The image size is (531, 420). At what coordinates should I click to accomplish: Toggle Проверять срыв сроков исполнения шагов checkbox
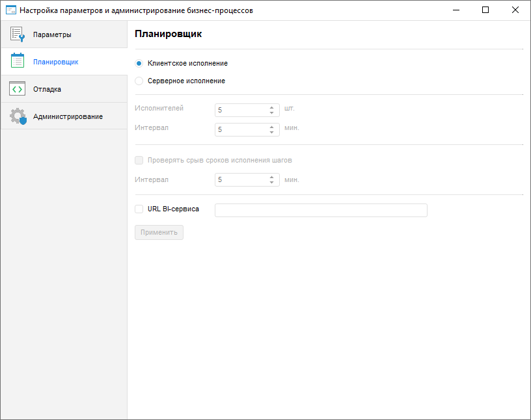click(x=139, y=160)
